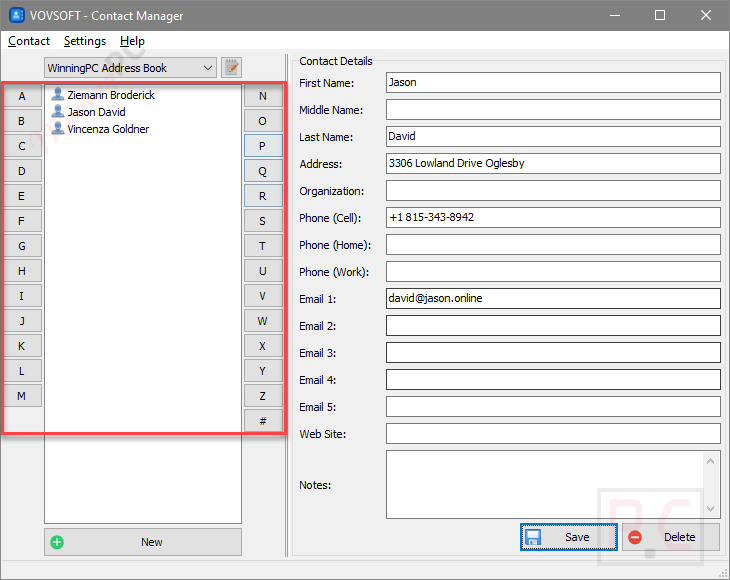Click the Save button
The width and height of the screenshot is (730, 580).
pos(569,537)
